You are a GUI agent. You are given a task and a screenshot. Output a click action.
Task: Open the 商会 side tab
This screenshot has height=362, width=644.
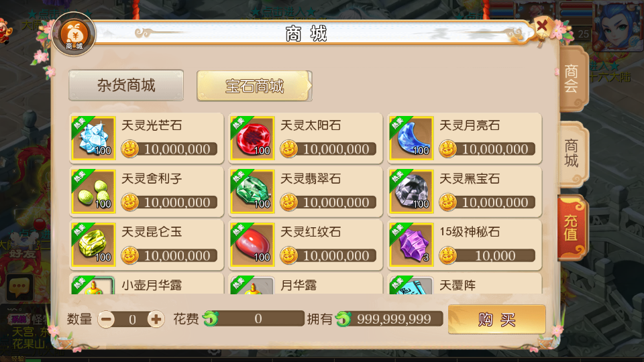click(572, 78)
